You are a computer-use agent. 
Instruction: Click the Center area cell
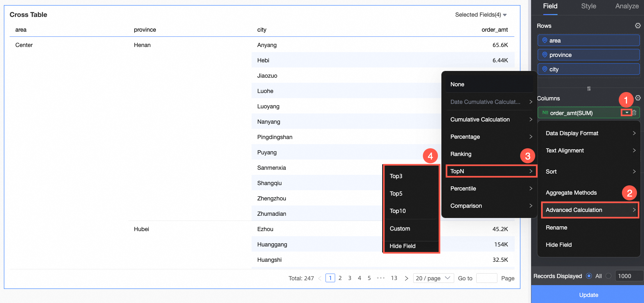tap(24, 45)
